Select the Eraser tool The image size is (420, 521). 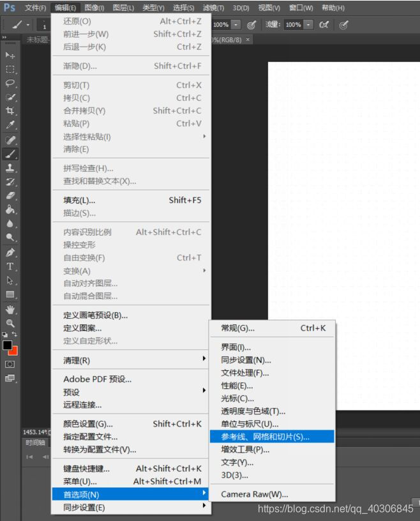[10, 196]
